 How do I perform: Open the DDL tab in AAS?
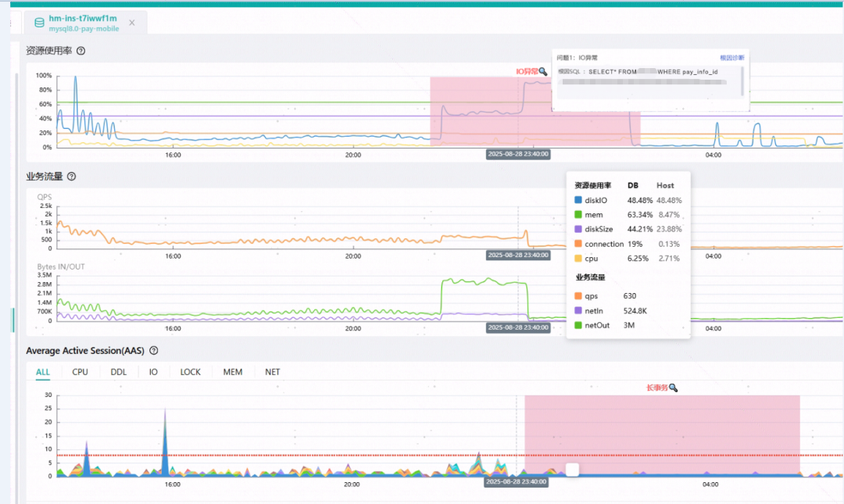(119, 372)
